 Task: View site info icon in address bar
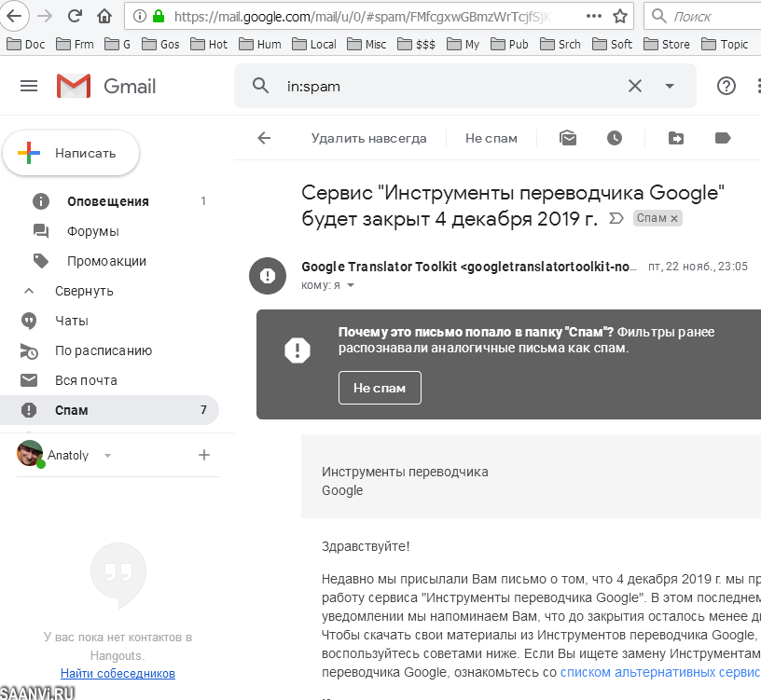[x=139, y=17]
